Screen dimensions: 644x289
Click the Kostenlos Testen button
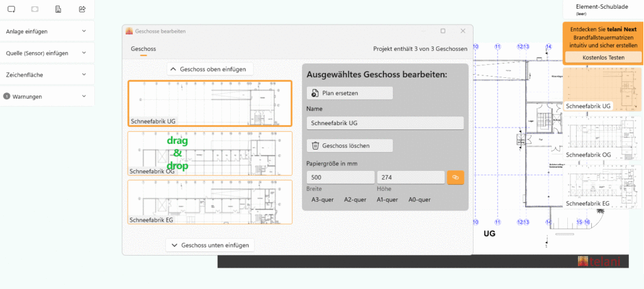click(603, 57)
